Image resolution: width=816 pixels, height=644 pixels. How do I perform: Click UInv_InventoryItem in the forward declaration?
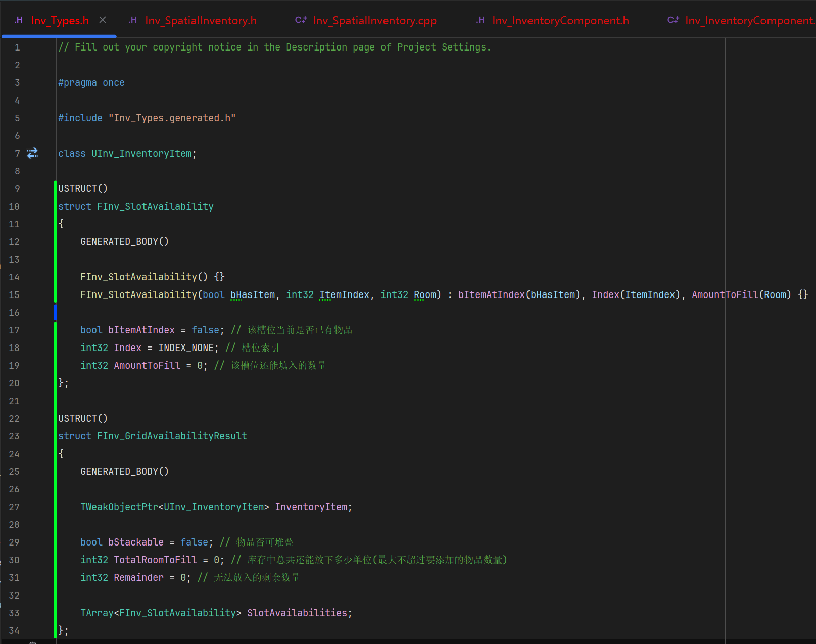coord(141,154)
